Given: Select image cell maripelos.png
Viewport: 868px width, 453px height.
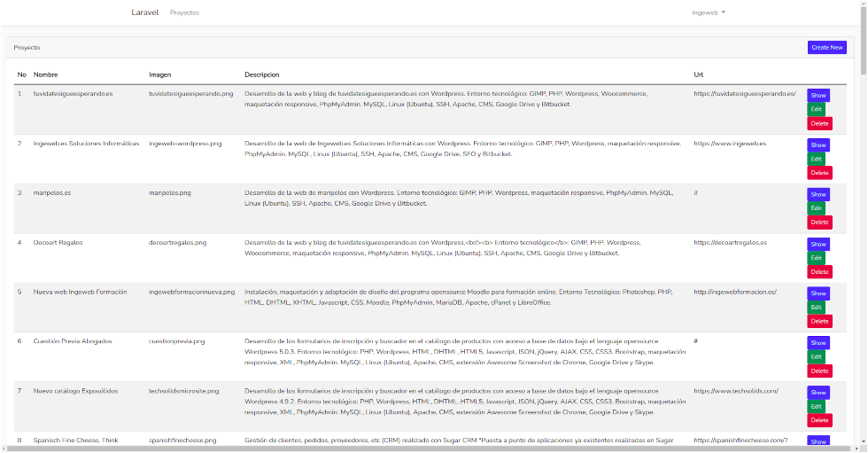Looking at the screenshot, I should pos(170,193).
